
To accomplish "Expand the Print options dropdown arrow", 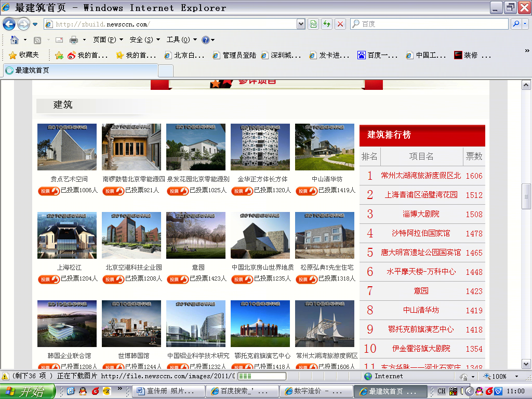I will pyautogui.click(x=84, y=40).
